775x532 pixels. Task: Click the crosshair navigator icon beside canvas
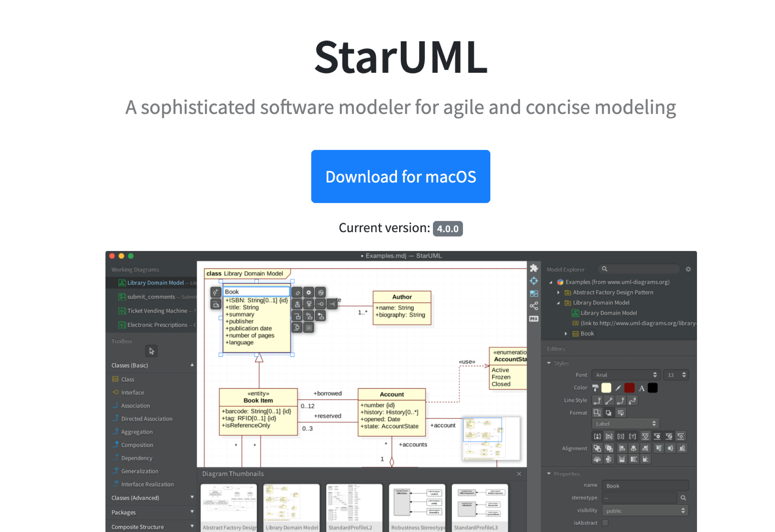pyautogui.click(x=534, y=281)
